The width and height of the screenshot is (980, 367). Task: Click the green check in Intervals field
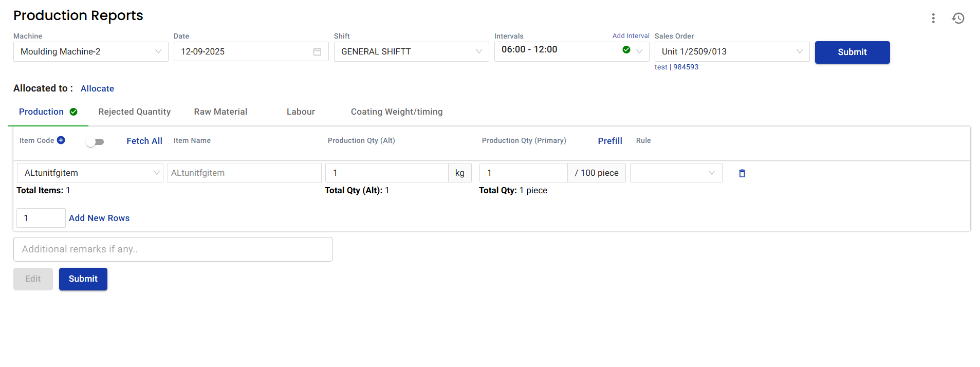[x=626, y=50]
